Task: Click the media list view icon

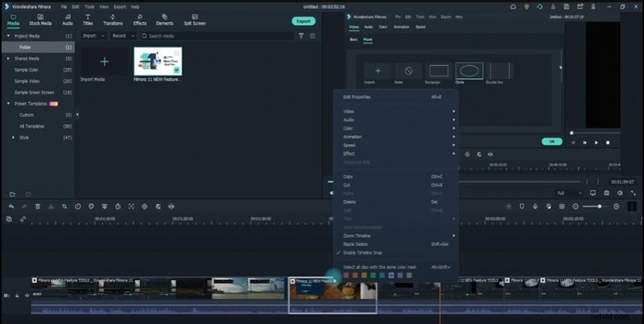Action: point(312,36)
